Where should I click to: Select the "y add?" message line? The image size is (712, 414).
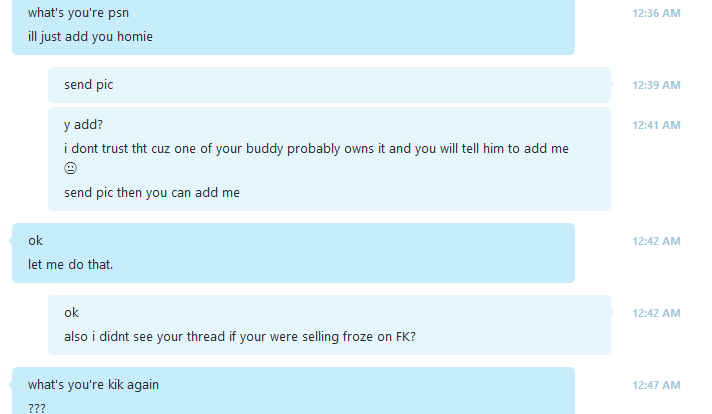coord(84,125)
